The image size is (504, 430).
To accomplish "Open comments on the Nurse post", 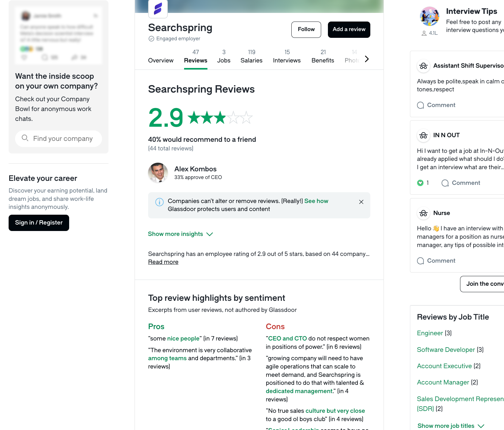I will 436,261.
